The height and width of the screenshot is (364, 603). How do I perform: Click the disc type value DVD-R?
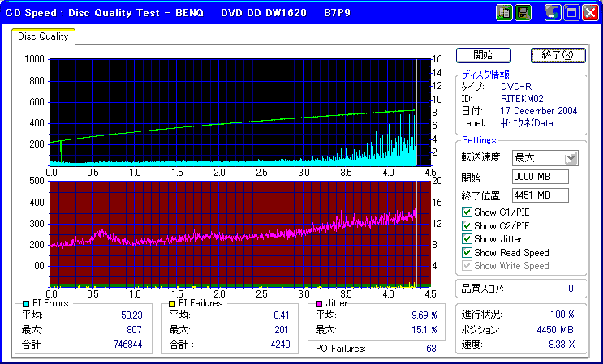pos(516,87)
